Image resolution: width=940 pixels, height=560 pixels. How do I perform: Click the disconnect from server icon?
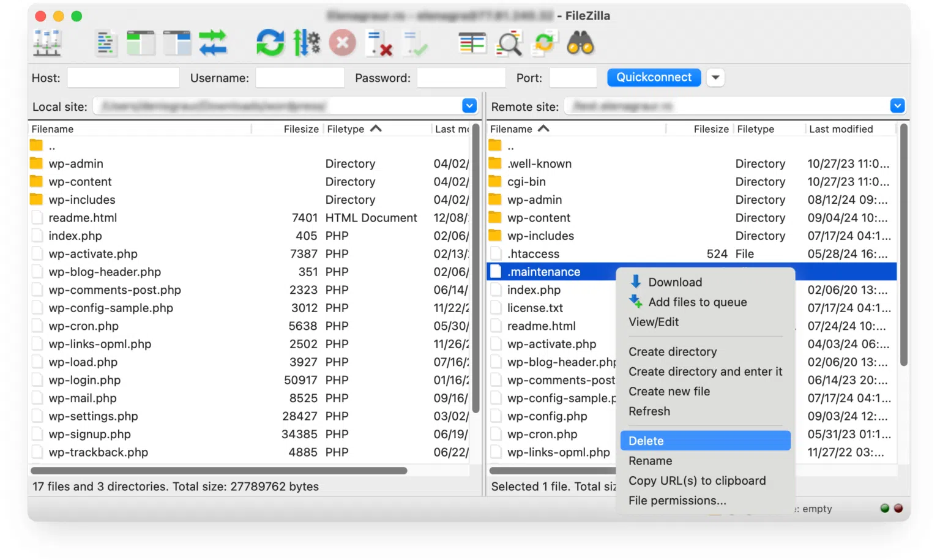click(378, 43)
